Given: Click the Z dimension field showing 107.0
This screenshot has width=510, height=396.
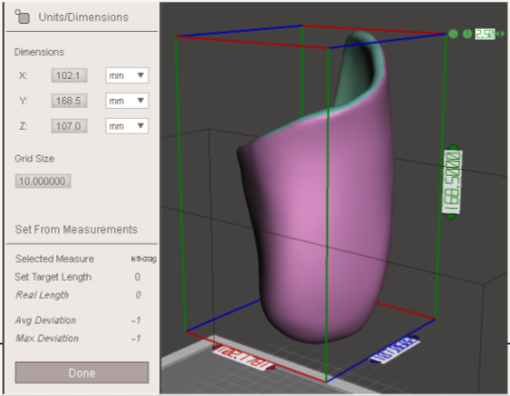Looking at the screenshot, I should pos(69,126).
